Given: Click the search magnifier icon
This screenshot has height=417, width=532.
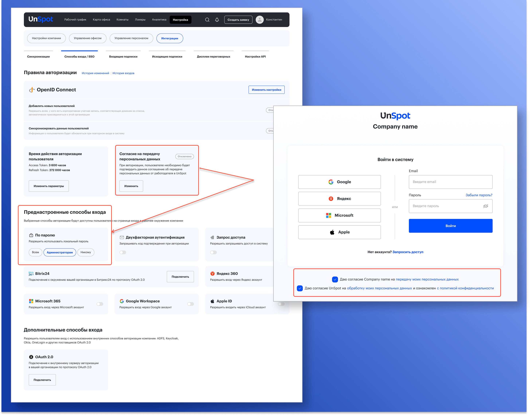Looking at the screenshot, I should click(x=207, y=20).
